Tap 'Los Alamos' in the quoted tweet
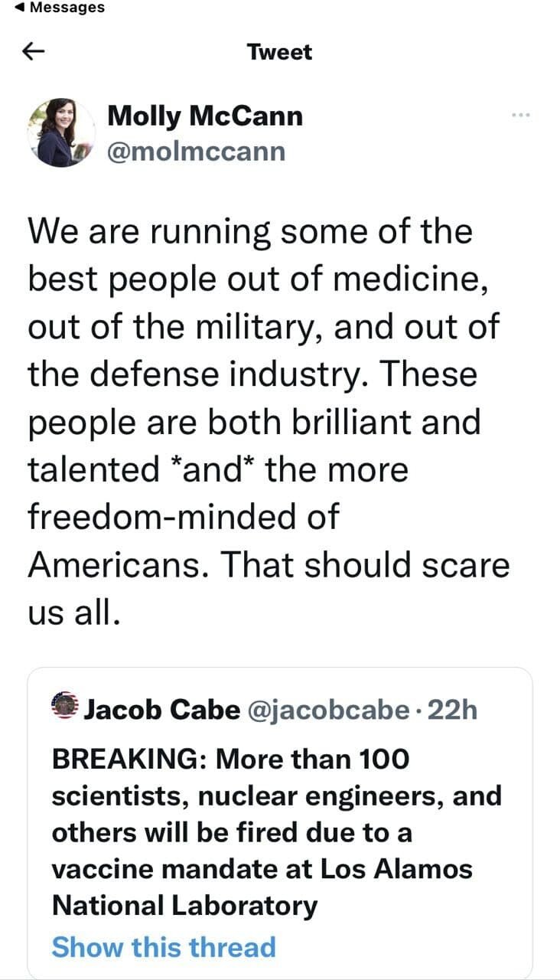560x980 pixels. click(396, 869)
